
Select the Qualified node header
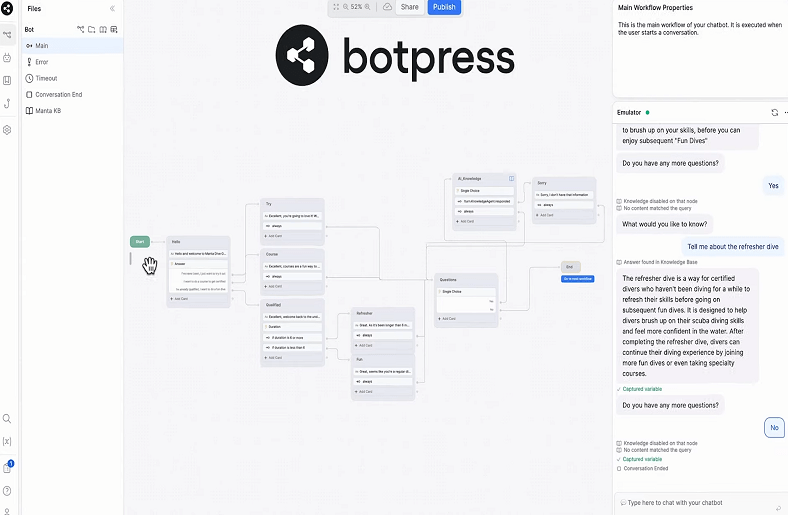coord(292,305)
